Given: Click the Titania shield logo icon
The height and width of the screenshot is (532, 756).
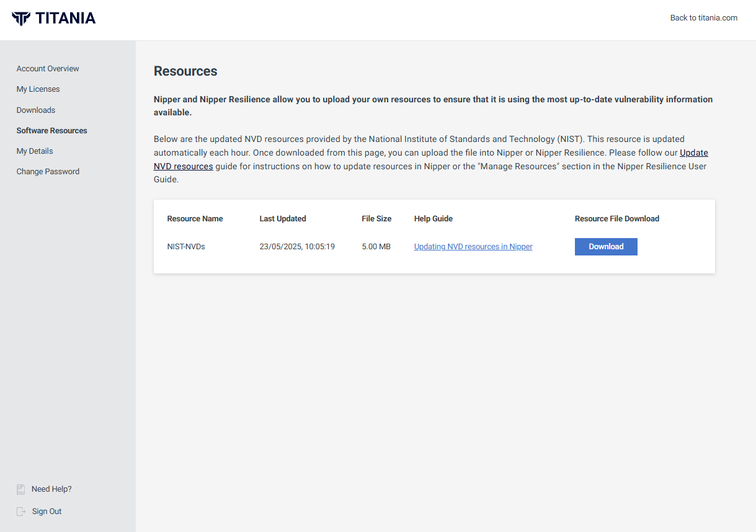Looking at the screenshot, I should (x=20, y=18).
